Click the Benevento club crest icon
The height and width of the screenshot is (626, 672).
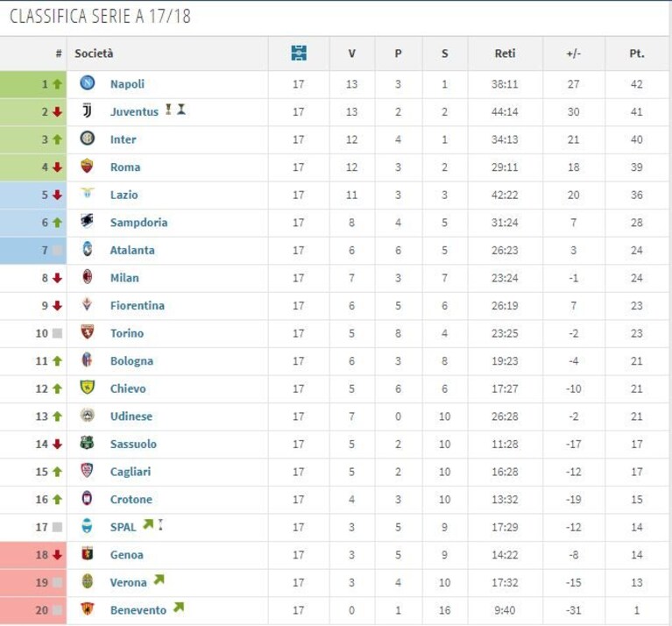[88, 608]
